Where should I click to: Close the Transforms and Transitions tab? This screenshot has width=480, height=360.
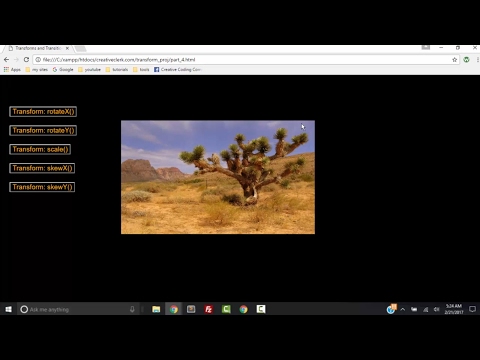(x=67, y=48)
